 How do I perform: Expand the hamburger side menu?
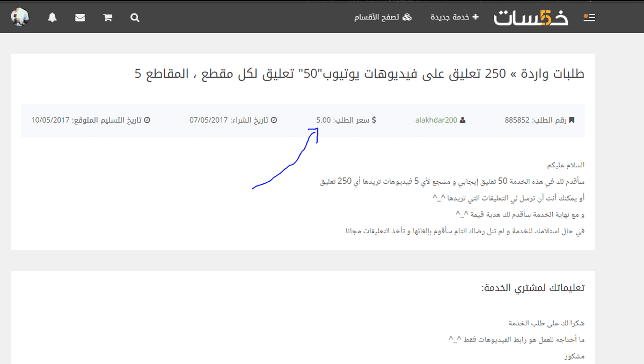click(x=589, y=18)
